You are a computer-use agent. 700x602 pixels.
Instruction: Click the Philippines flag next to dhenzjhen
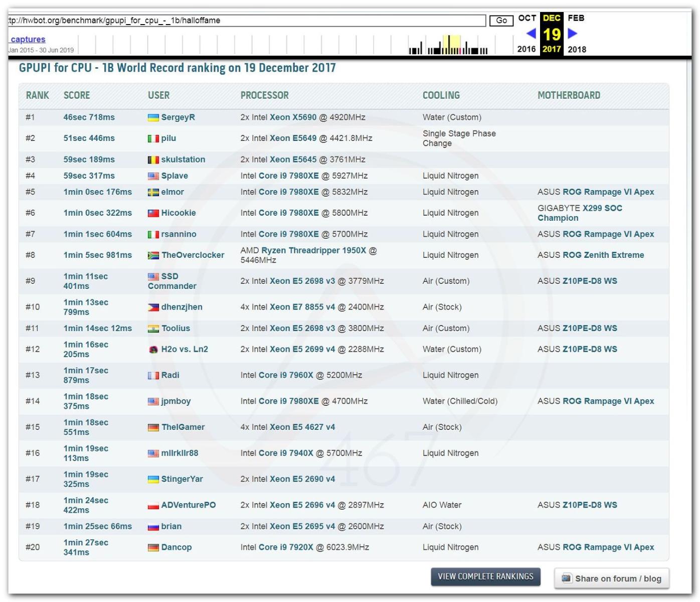pyautogui.click(x=153, y=308)
